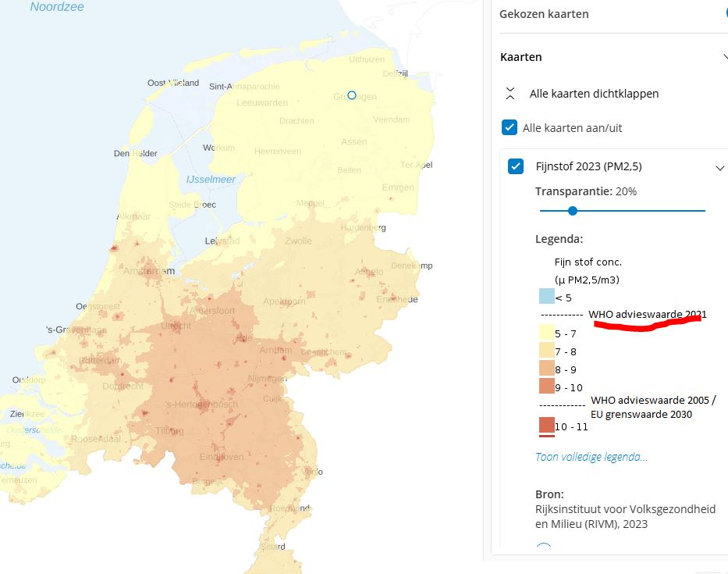Collapse the Kaarten section using its chevron
728x574 pixels.
(723, 57)
